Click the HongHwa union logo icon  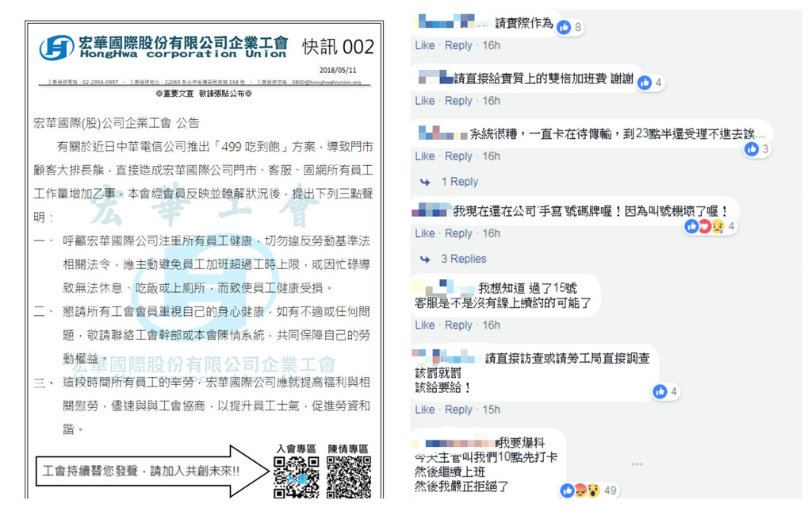click(57, 48)
